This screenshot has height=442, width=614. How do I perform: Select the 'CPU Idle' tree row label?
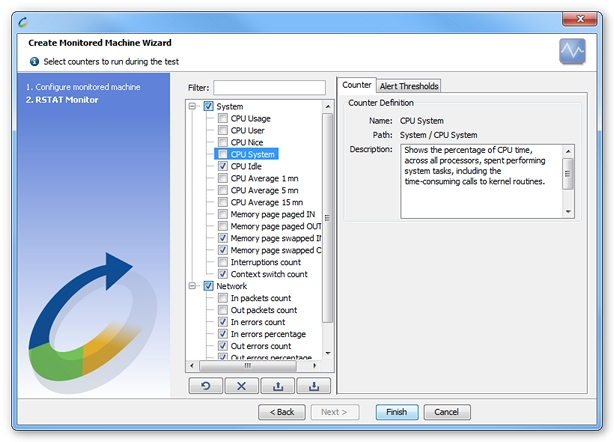tap(246, 166)
